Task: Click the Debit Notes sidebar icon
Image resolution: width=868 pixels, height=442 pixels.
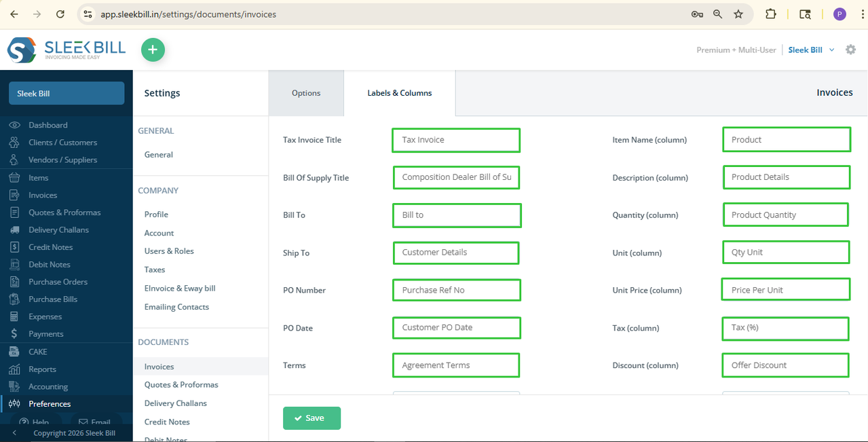Action: 14,265
